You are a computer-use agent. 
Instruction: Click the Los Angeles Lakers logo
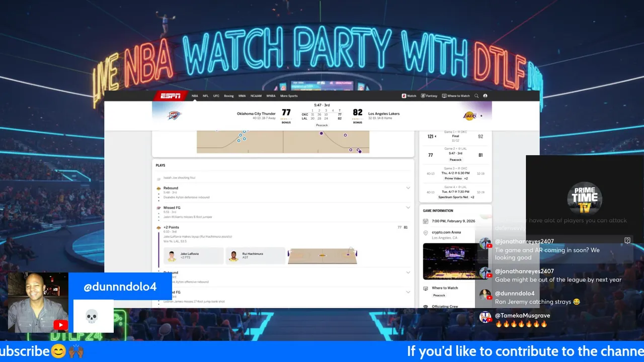point(469,116)
